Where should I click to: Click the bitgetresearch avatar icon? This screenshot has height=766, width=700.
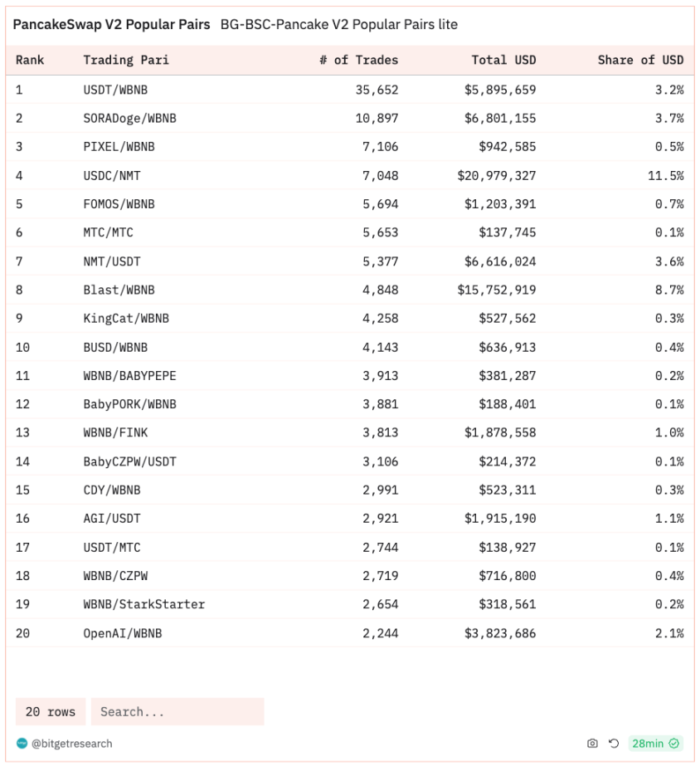point(22,743)
